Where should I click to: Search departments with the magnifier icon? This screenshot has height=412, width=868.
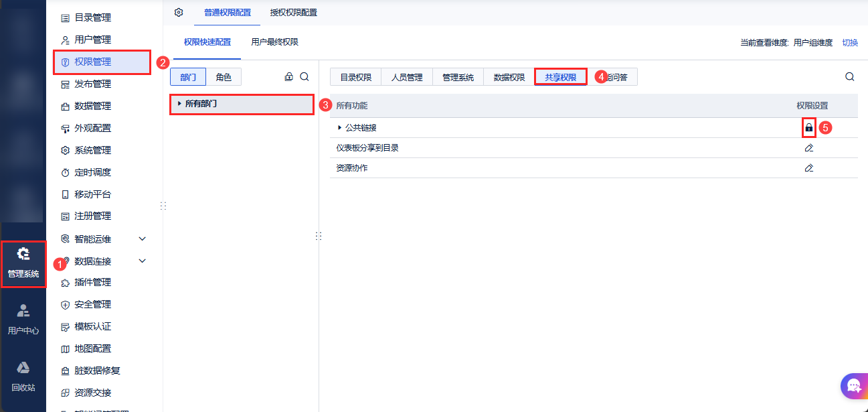click(x=305, y=77)
